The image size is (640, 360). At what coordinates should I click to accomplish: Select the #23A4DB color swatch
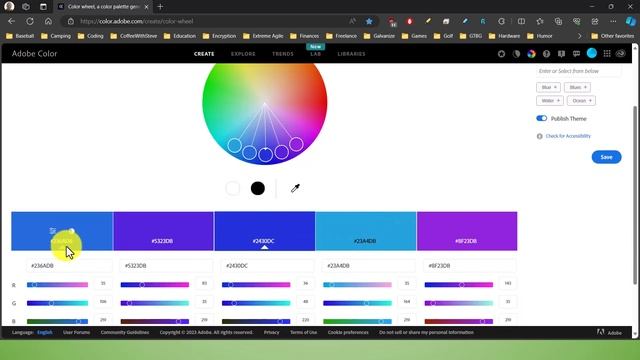point(366,231)
